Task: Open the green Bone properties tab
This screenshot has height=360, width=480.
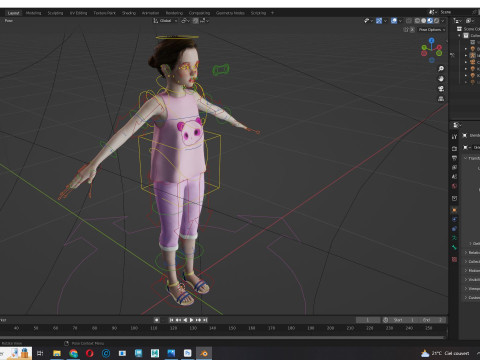Action: point(454,247)
